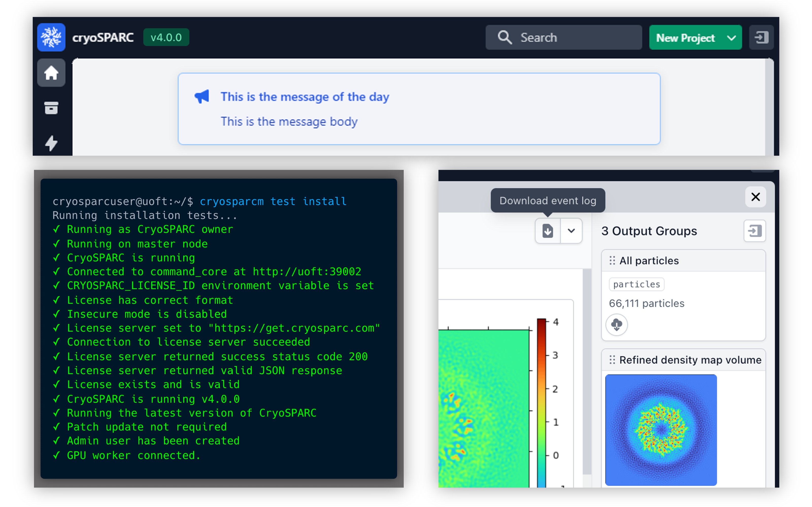Screen dimensions: 812x507
Task: Download particles via the cloud download icon
Action: tap(617, 324)
